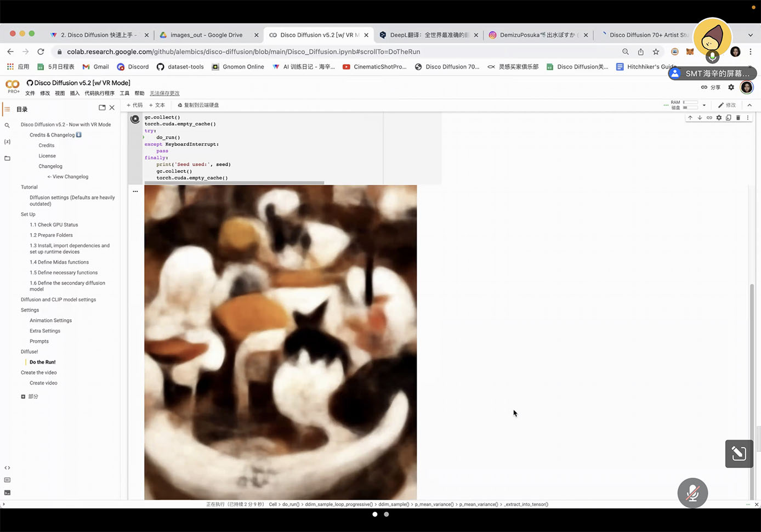Viewport: 761px width, 532px height.
Task: Open the terminal icon at sidebar bottom
Action: 7,493
